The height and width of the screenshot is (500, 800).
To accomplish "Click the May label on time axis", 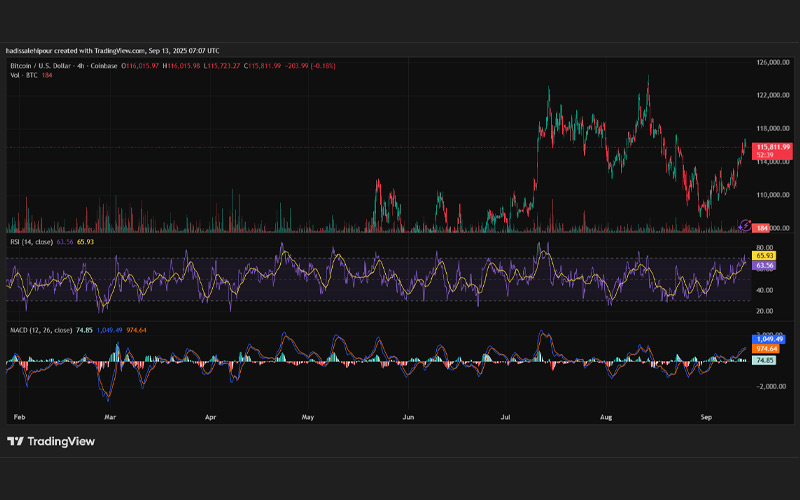I will tap(308, 417).
